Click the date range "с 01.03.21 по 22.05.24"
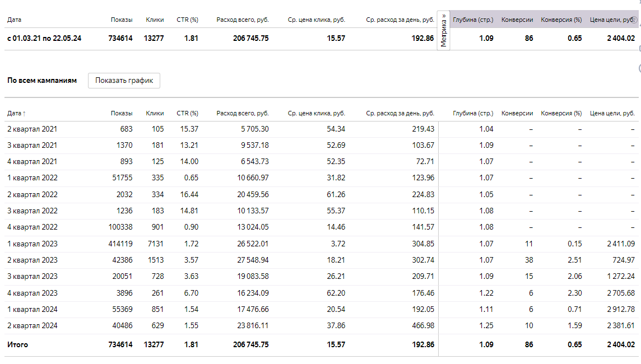The image size is (641, 364). click(44, 38)
